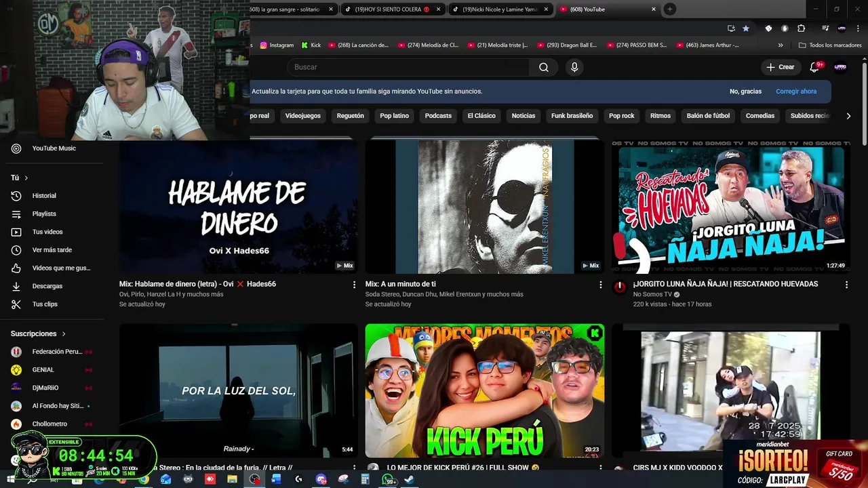Show more category chips with right arrow

tap(848, 116)
